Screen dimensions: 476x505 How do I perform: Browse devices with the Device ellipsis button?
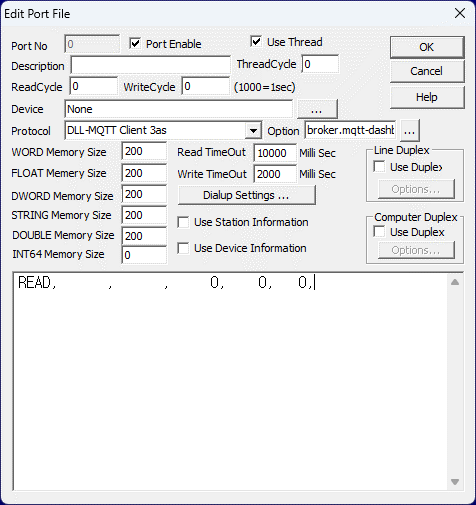[317, 109]
